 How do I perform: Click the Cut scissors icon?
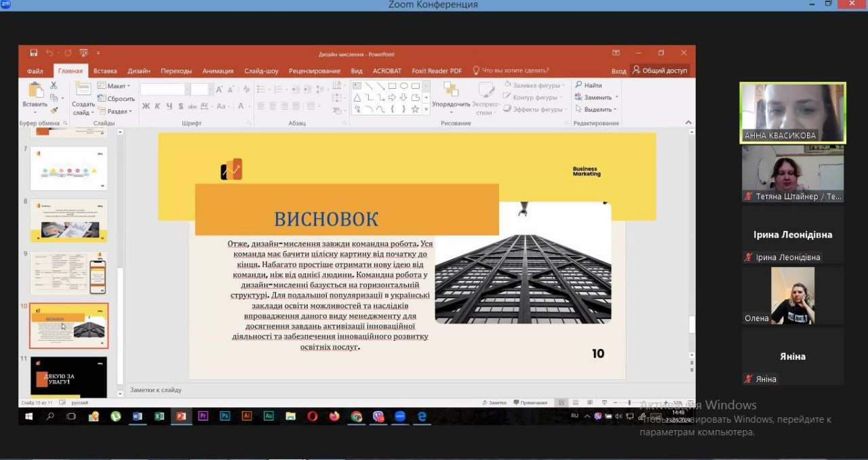point(54,85)
